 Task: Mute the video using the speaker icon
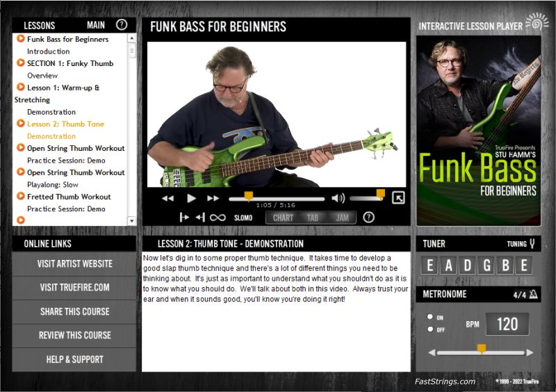click(x=338, y=198)
